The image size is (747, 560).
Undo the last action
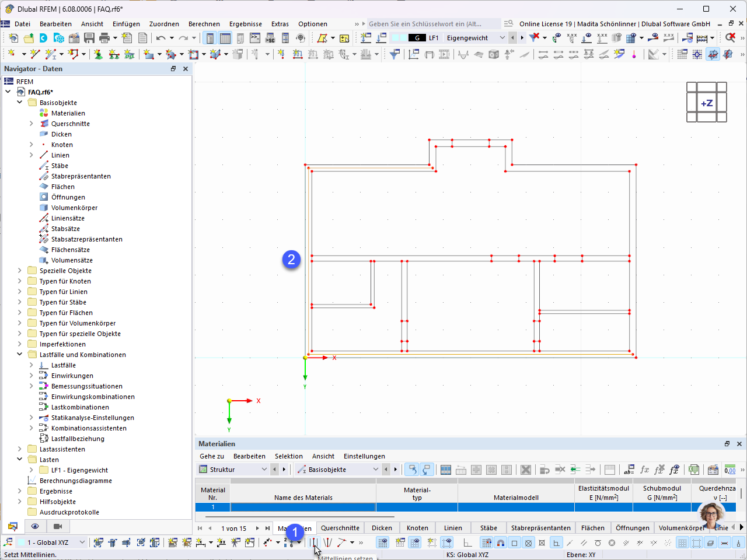coord(160,38)
